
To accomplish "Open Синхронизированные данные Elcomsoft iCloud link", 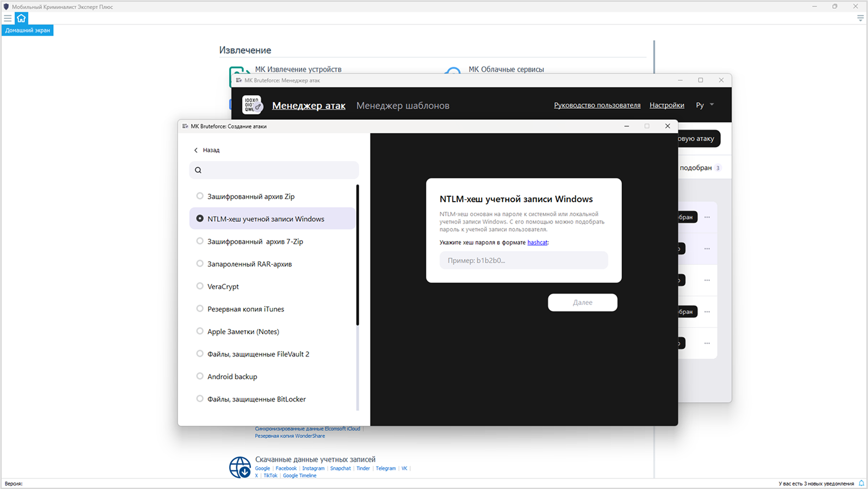I will click(307, 429).
